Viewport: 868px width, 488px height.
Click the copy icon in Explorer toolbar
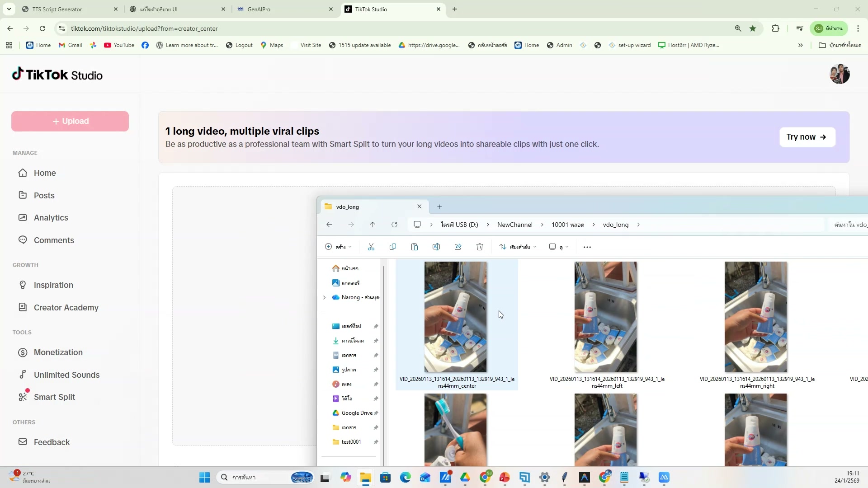[x=393, y=247]
